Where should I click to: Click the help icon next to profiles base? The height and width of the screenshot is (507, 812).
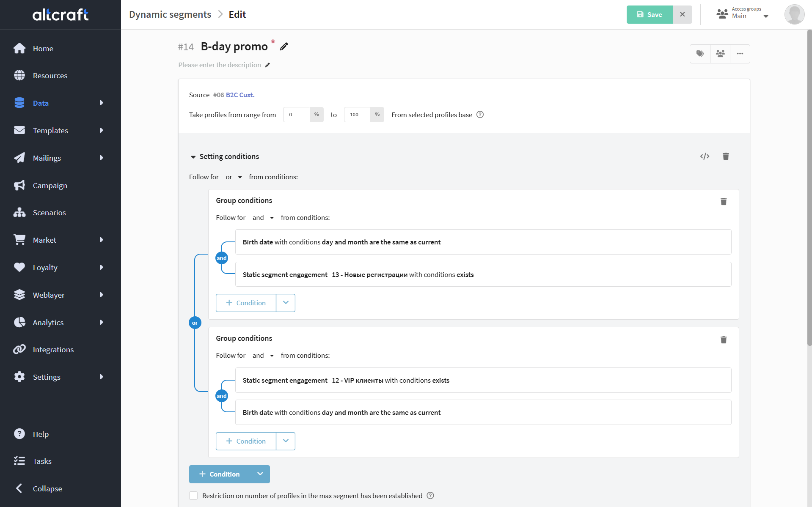(480, 115)
